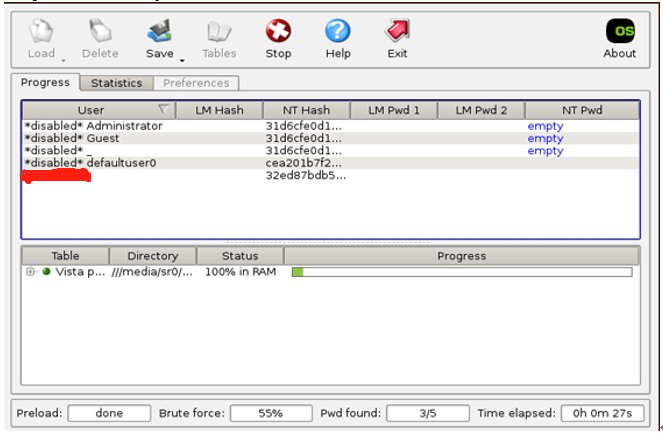Image resolution: width=663 pixels, height=433 pixels.
Task: Click the Load toolbar icon
Action: [40, 32]
